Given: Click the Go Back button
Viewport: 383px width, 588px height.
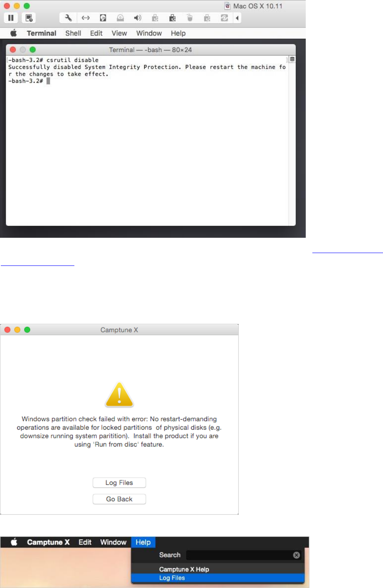Looking at the screenshot, I should 119,499.
